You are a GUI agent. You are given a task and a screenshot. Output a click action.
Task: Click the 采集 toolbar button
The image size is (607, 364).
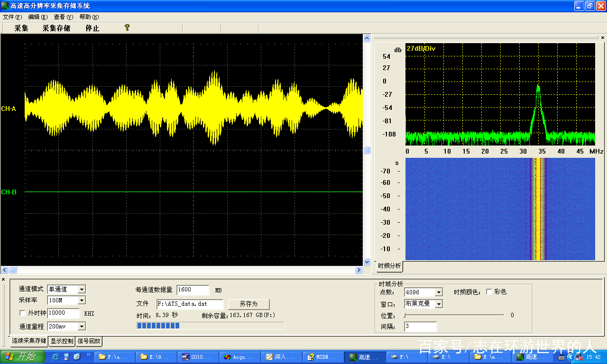(21, 28)
